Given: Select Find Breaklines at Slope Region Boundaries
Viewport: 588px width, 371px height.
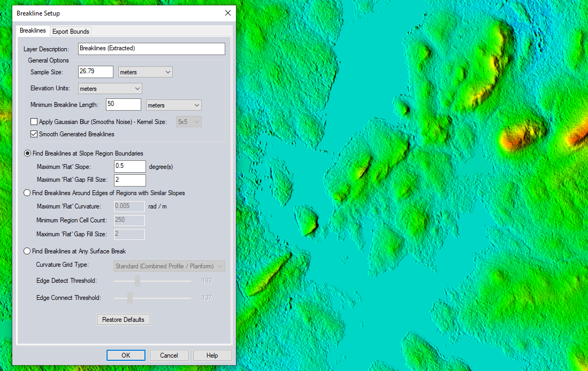Looking at the screenshot, I should [x=27, y=153].
